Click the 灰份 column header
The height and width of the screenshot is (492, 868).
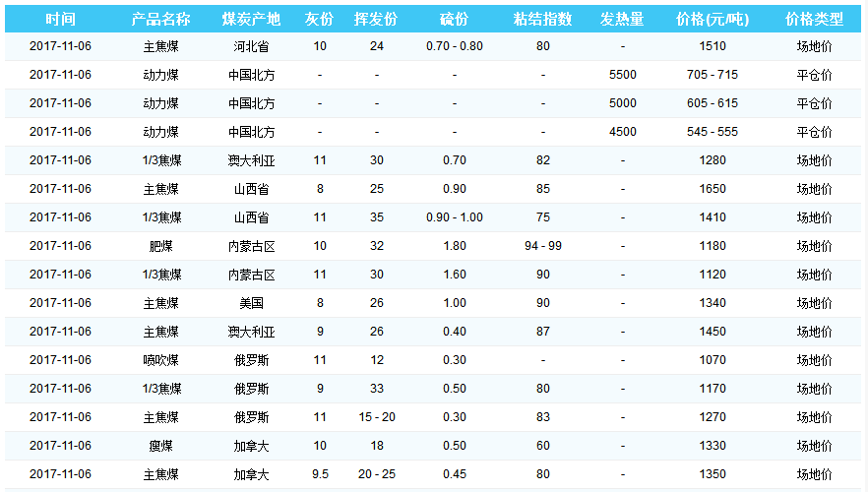(x=319, y=20)
